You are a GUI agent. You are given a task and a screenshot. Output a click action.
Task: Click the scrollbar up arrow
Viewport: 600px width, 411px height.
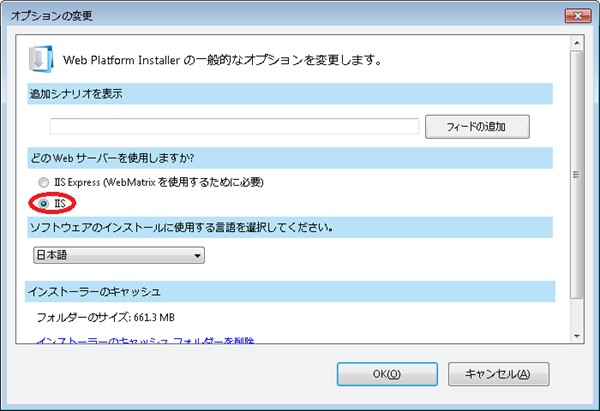point(577,43)
